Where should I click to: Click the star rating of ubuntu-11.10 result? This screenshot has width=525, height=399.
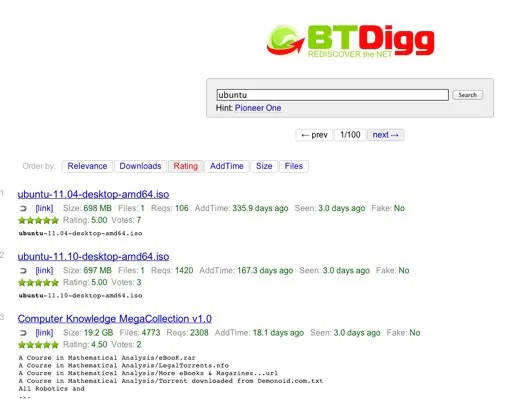39,283
